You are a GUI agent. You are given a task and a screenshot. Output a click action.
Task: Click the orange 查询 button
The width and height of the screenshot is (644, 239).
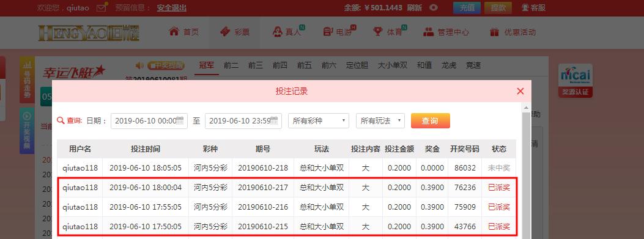coord(431,121)
